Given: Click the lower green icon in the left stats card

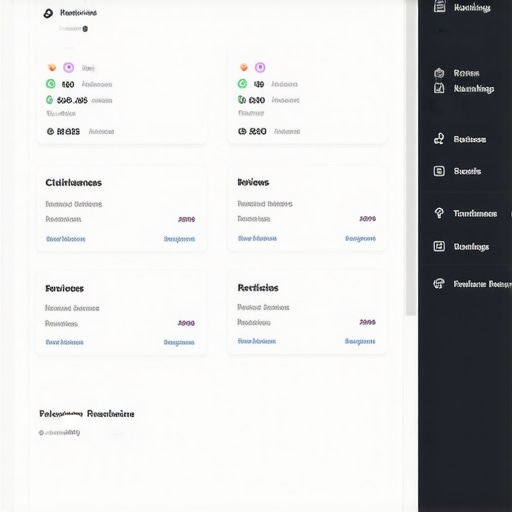Looking at the screenshot, I should [49, 100].
